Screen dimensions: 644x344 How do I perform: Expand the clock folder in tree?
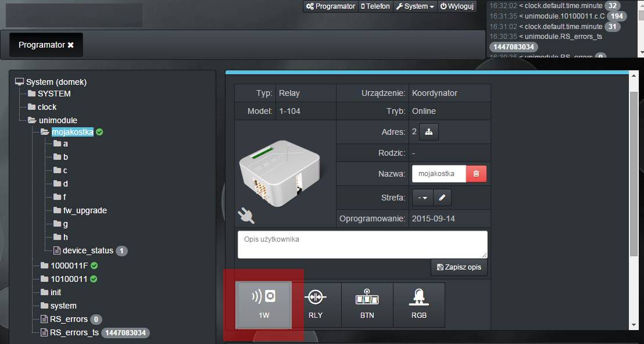tap(46, 107)
